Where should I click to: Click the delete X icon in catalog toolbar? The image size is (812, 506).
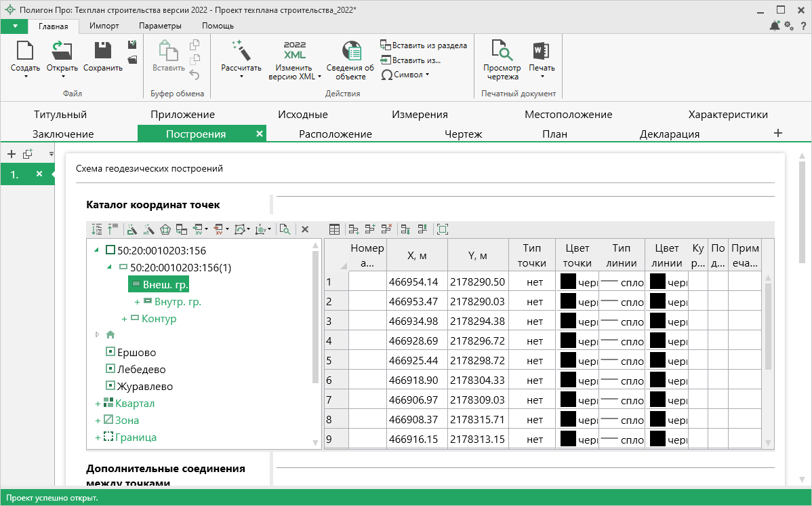pos(305,229)
